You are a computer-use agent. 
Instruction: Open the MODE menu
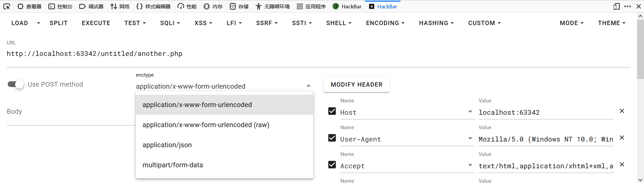point(572,23)
